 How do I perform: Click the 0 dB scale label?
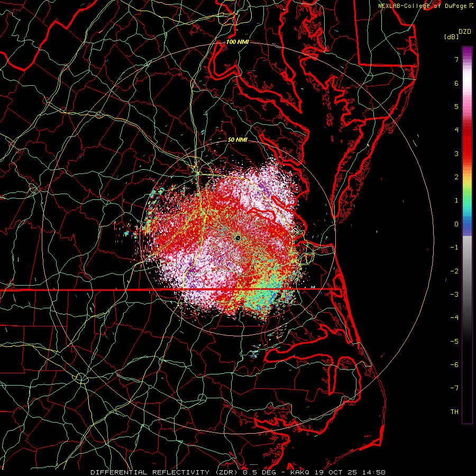[456, 224]
